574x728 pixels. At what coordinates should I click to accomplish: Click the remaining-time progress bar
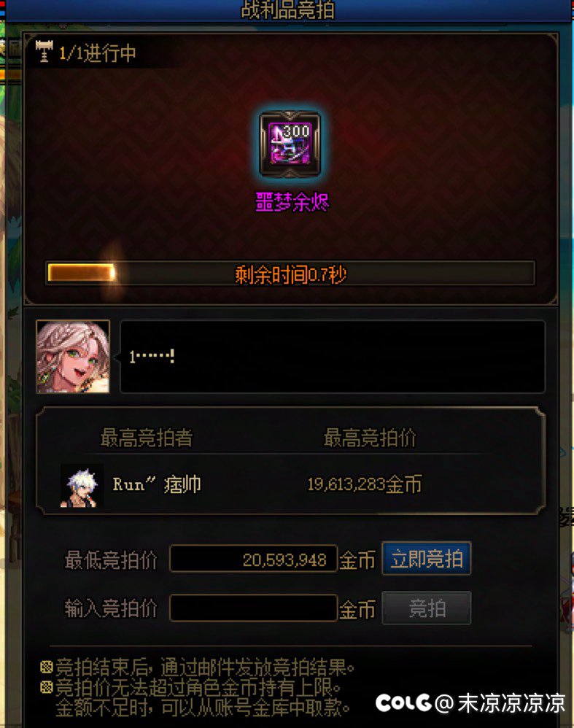(290, 274)
